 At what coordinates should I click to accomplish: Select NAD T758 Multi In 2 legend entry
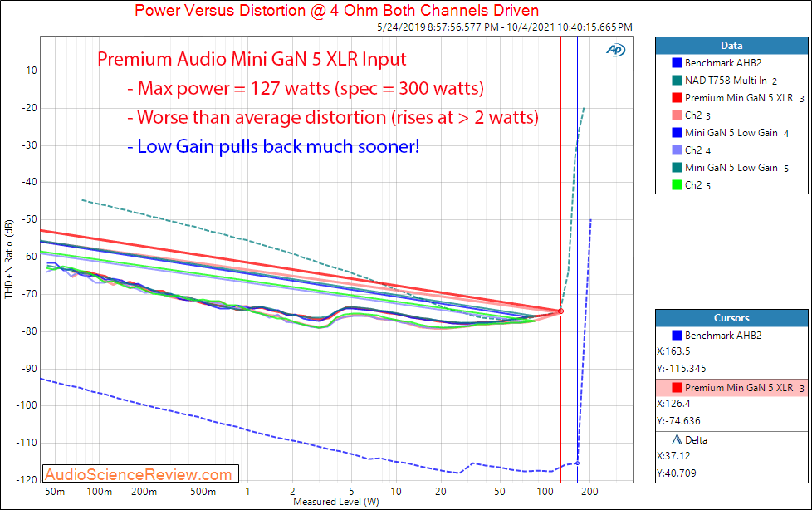click(x=731, y=81)
